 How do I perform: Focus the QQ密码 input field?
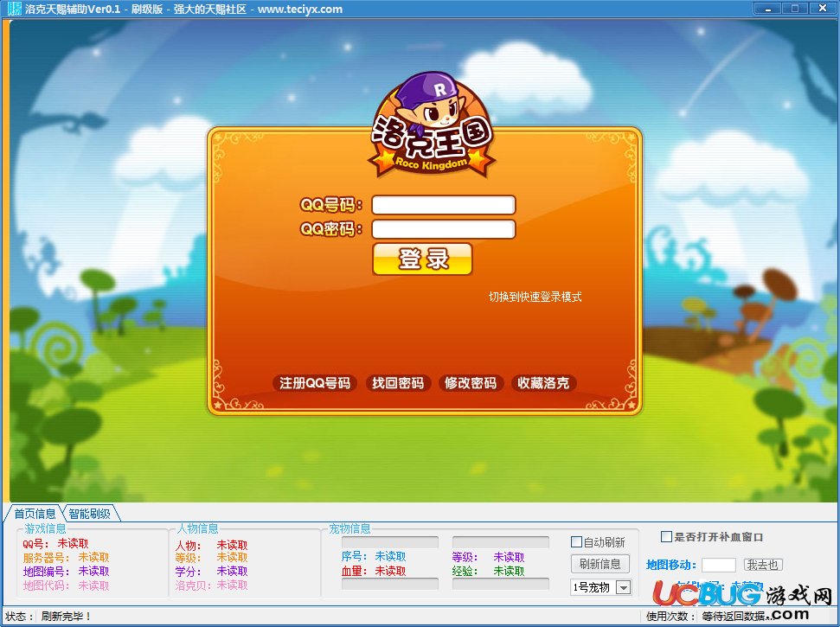pos(444,228)
